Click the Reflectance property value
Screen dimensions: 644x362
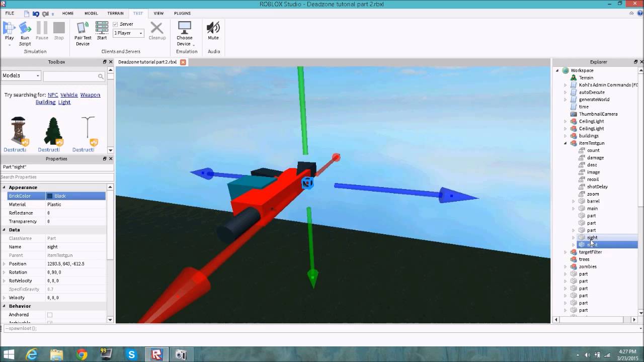[x=76, y=213]
